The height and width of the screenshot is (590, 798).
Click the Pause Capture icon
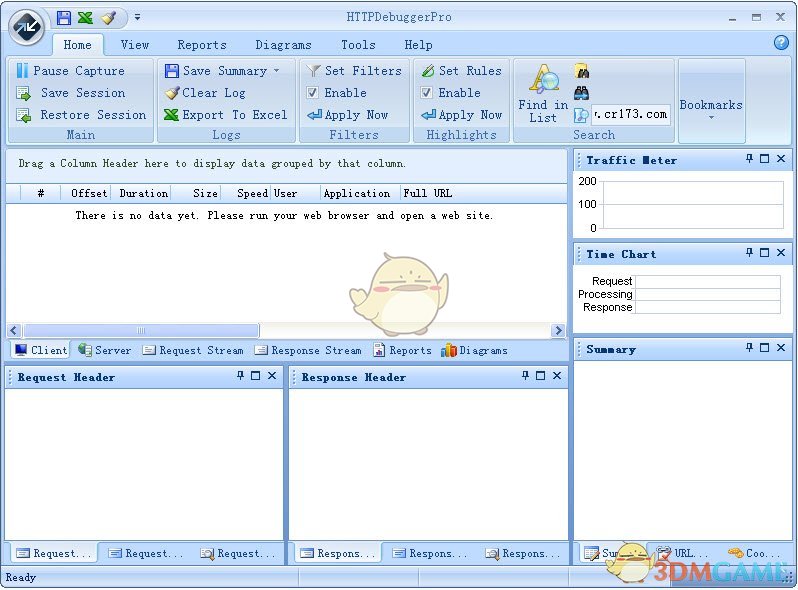[x=22, y=71]
